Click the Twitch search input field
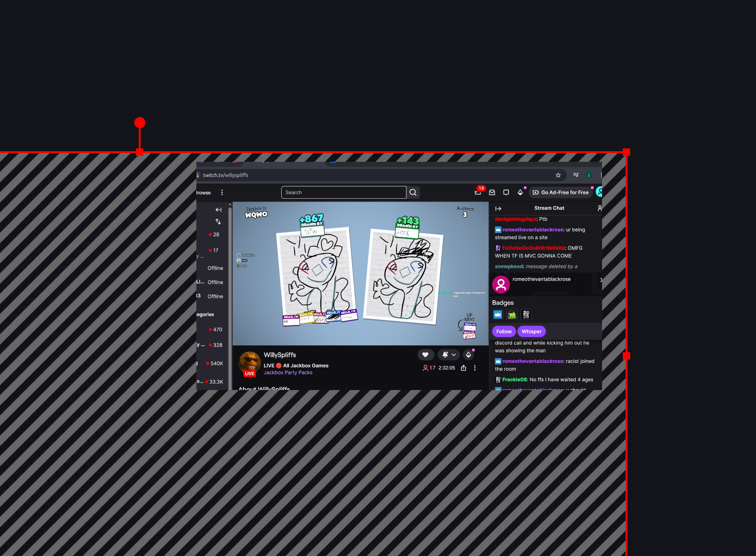This screenshot has width=756, height=556. point(343,193)
